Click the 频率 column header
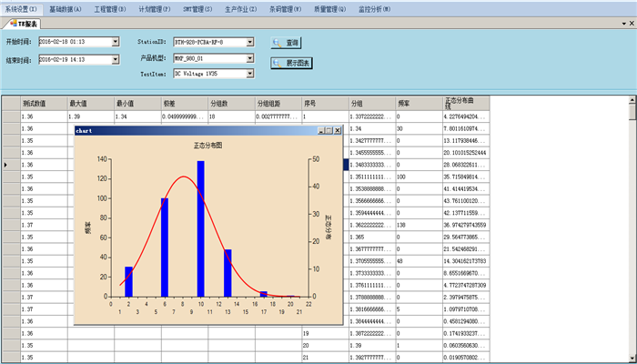This screenshot has height=364, width=637. coord(420,104)
